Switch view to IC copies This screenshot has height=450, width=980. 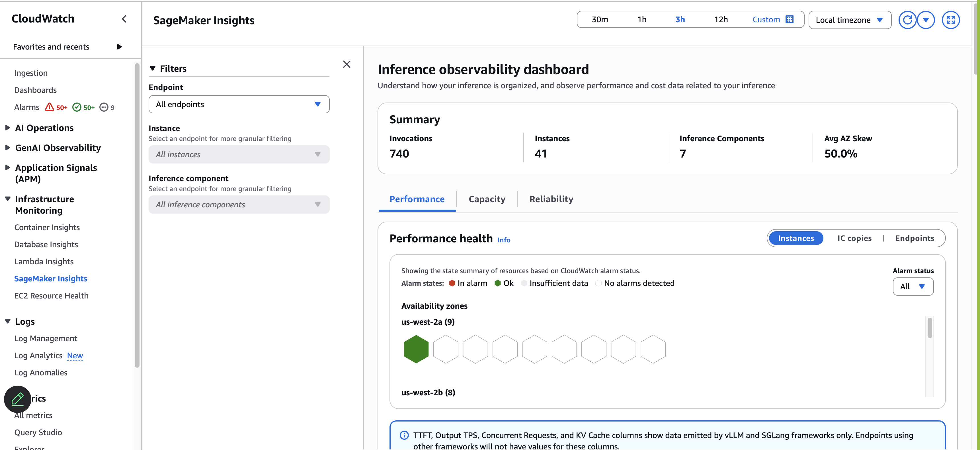[x=854, y=238]
